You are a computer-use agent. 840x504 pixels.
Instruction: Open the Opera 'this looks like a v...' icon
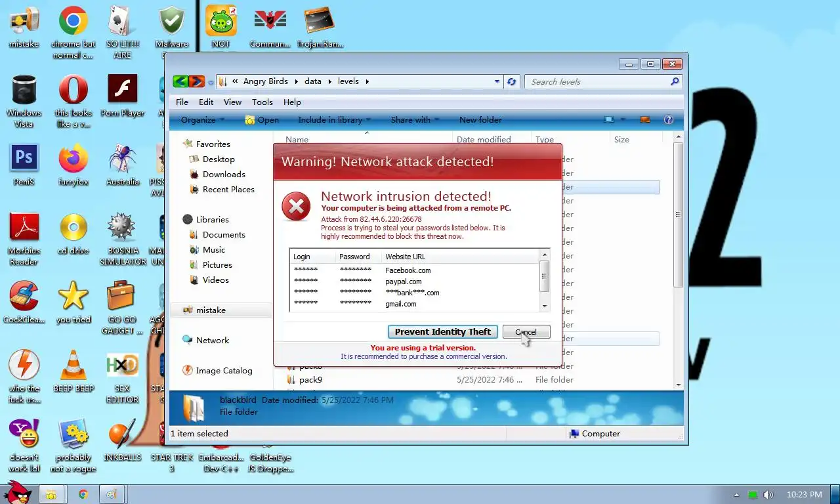pyautogui.click(x=73, y=89)
